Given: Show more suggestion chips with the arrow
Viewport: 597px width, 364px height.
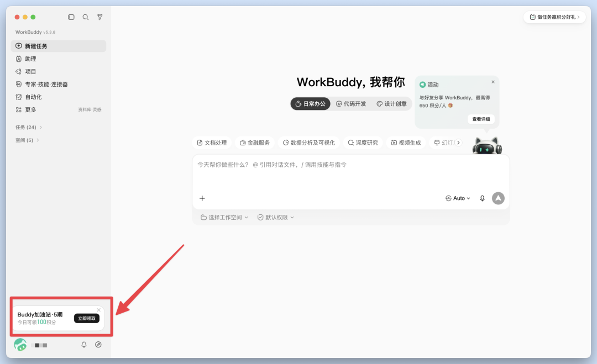Looking at the screenshot, I should click(458, 143).
